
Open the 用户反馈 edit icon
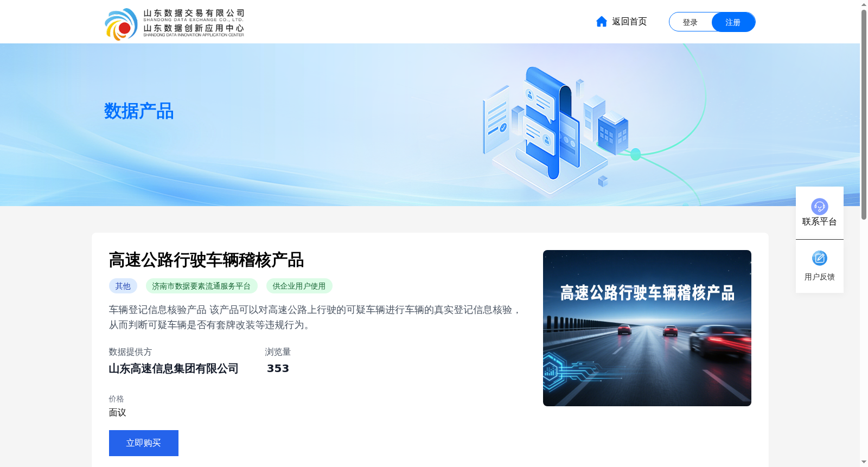pos(819,258)
